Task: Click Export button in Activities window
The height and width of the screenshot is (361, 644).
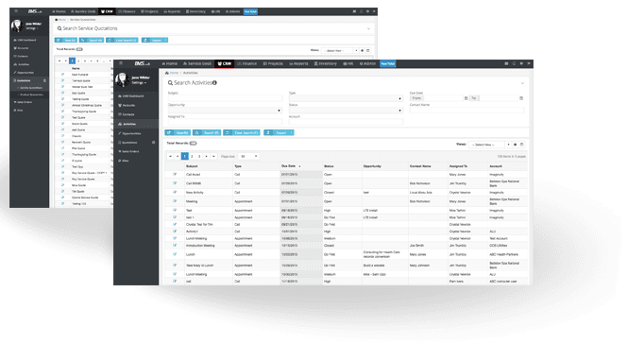Action: pyautogui.click(x=279, y=133)
